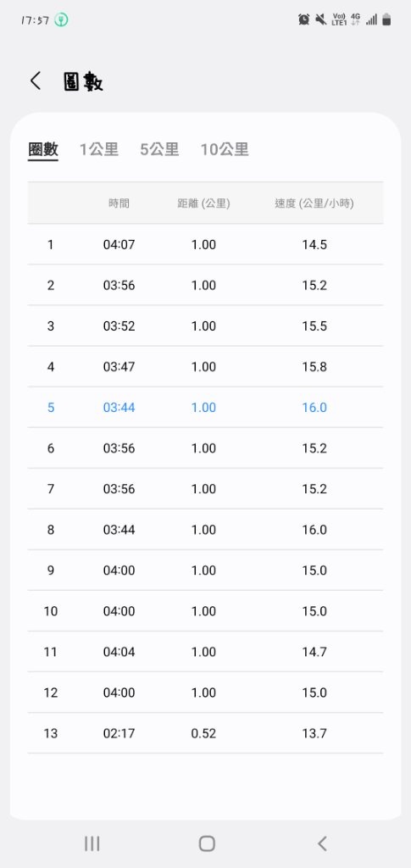This screenshot has height=868, width=411.
Task: Tap the back arrow beside 圈數 title
Action: [x=36, y=81]
